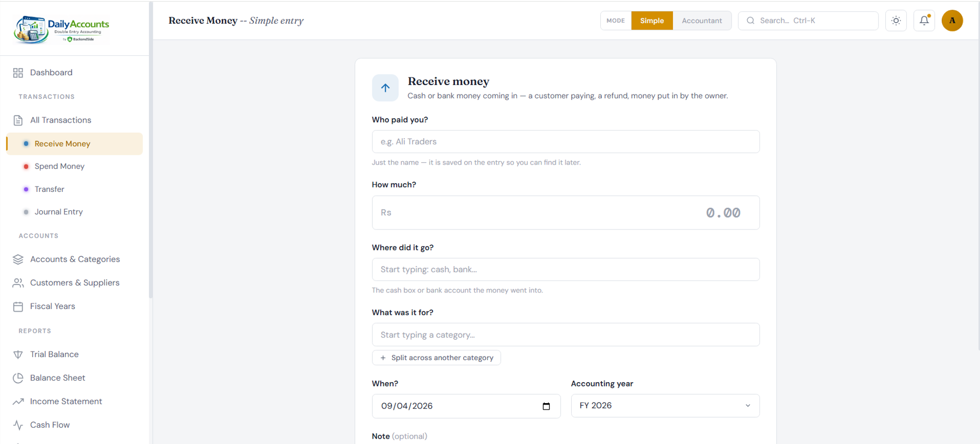The image size is (980, 444).
Task: Click the Income Statement trend icon
Action: click(x=18, y=402)
